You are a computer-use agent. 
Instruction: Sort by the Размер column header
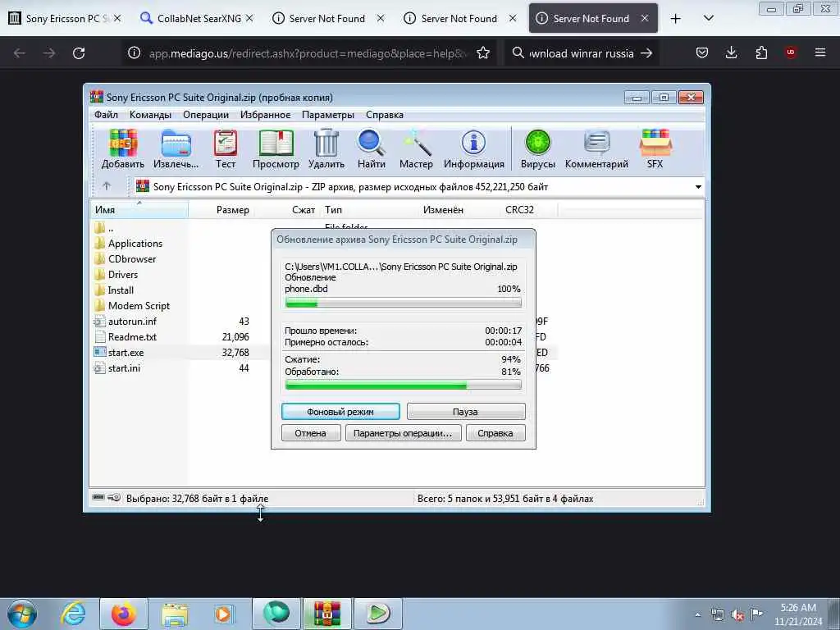[x=220, y=209]
